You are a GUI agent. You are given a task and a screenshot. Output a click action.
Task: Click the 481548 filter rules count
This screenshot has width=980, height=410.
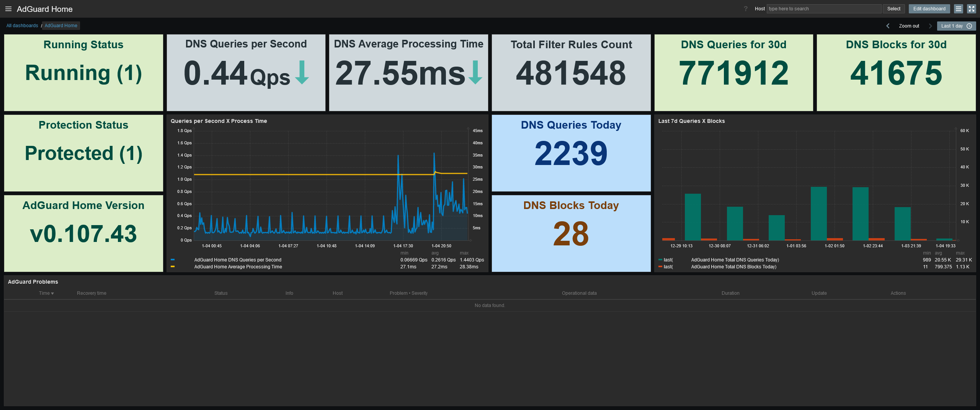[571, 73]
